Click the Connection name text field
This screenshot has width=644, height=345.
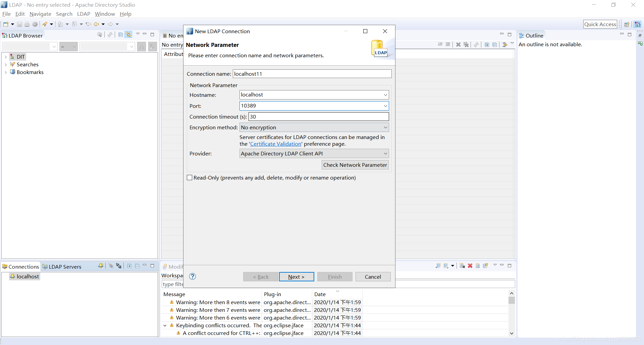tap(312, 74)
